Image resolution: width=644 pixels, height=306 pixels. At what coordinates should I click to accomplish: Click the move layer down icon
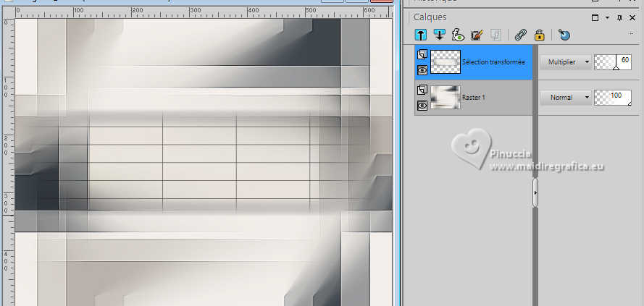(440, 35)
